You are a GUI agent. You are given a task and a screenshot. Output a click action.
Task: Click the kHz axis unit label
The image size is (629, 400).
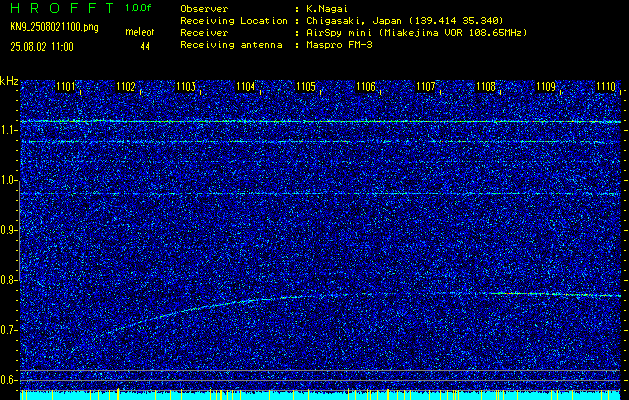[10, 81]
